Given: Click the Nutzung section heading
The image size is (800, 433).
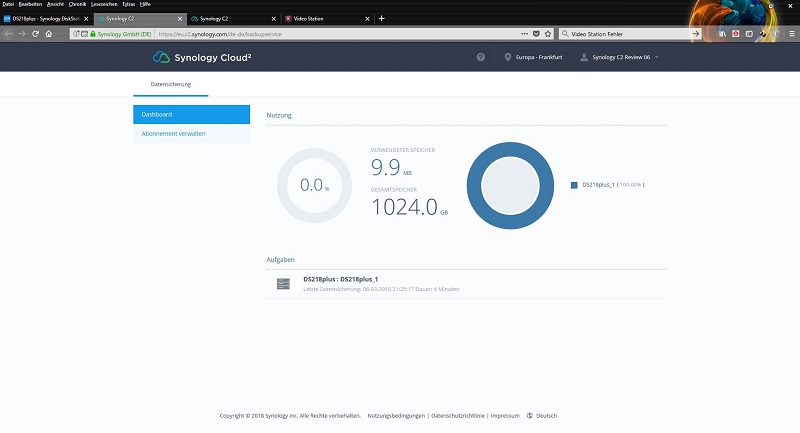Looking at the screenshot, I should pos(279,115).
